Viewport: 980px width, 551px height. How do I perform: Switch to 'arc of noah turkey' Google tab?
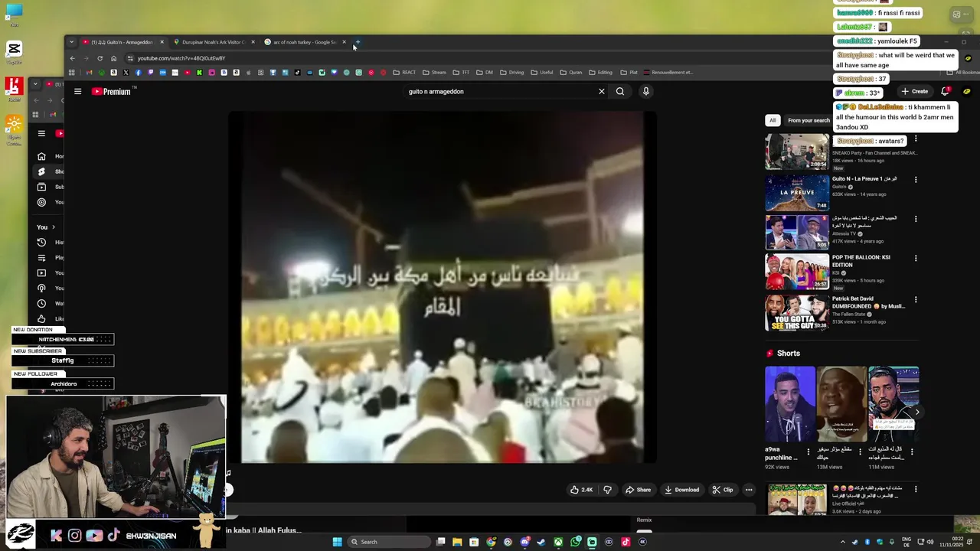(x=305, y=42)
